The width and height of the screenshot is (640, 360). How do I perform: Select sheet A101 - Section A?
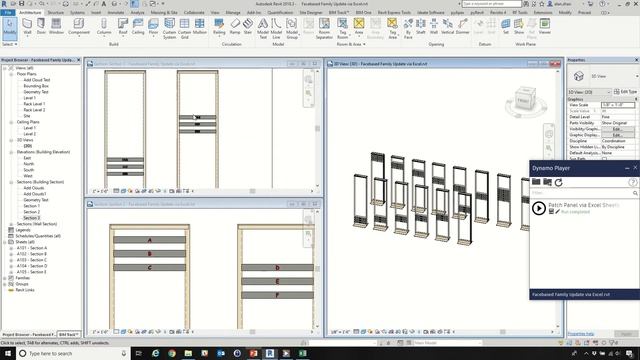(32, 248)
